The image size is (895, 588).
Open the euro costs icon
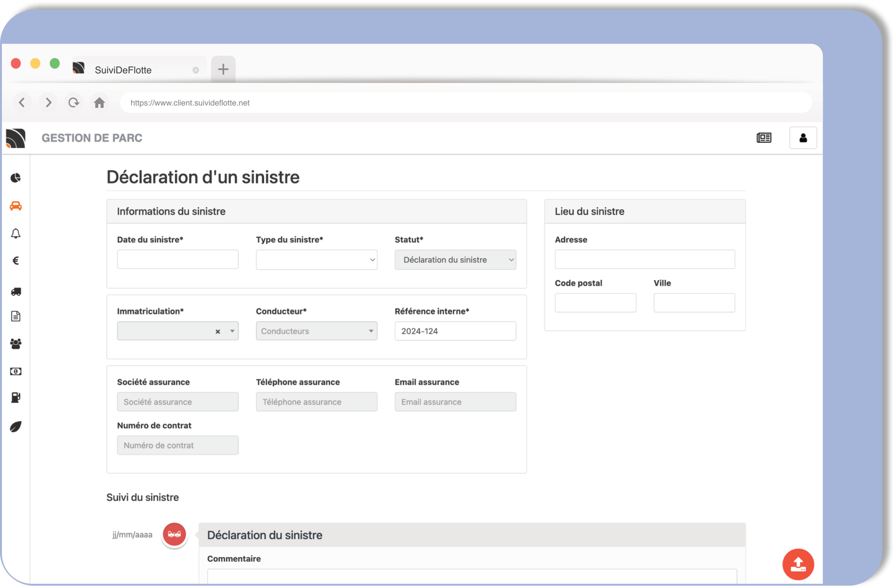16,261
